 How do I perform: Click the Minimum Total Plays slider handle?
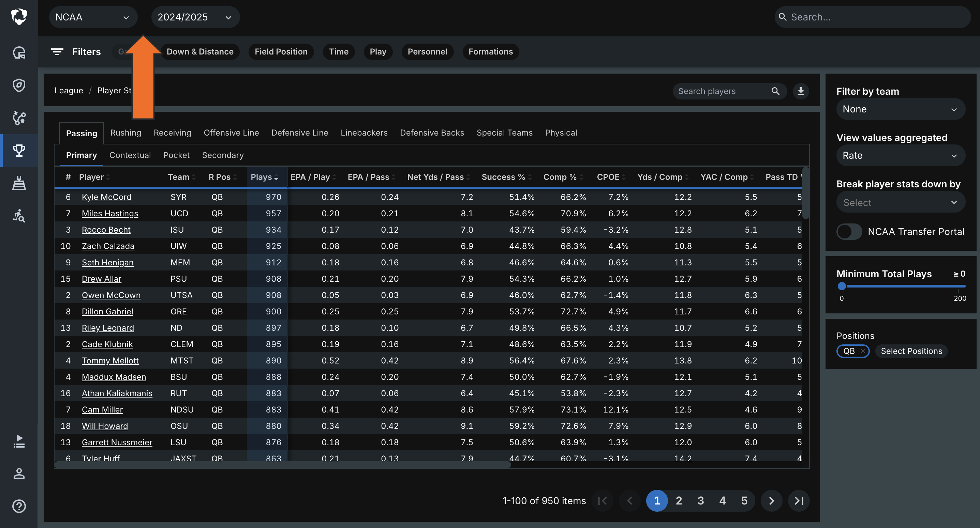point(842,286)
